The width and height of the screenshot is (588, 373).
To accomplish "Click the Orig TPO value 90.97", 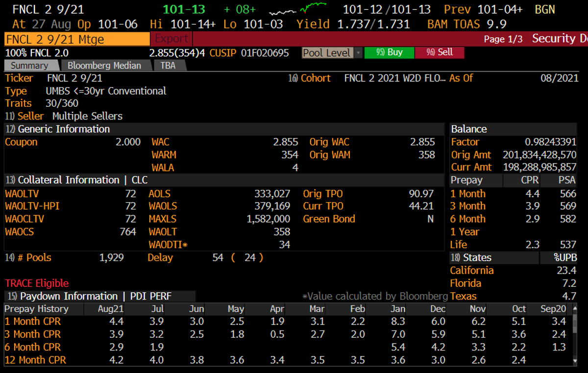I will click(421, 193).
